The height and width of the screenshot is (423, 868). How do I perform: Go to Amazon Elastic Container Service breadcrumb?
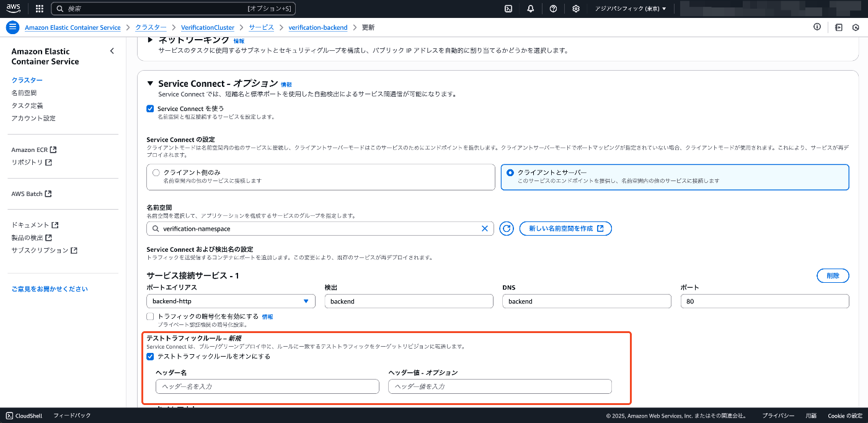[73, 28]
